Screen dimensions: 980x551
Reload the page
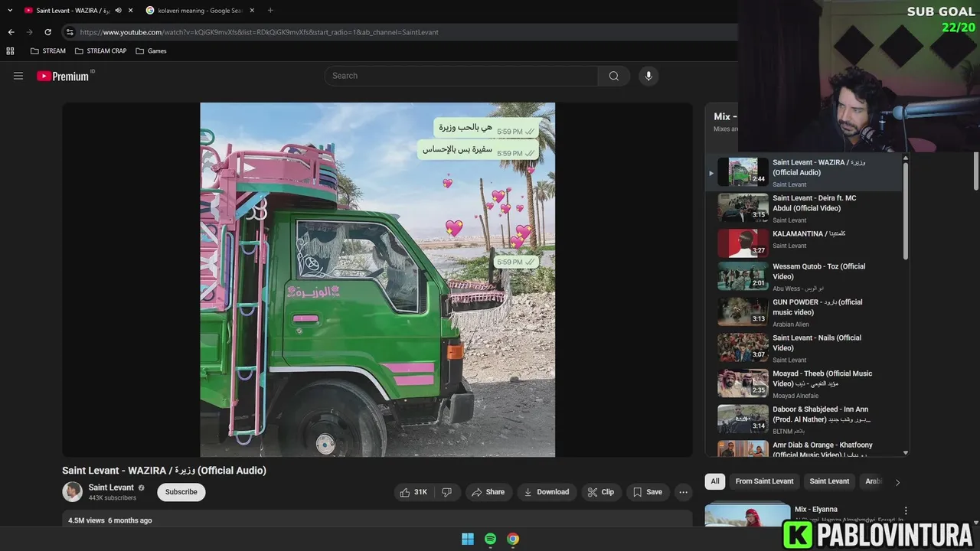[x=47, y=32]
